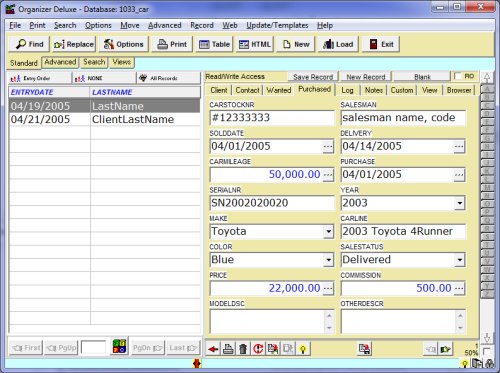
Task: Click the Last page navigation button
Action: point(183,348)
